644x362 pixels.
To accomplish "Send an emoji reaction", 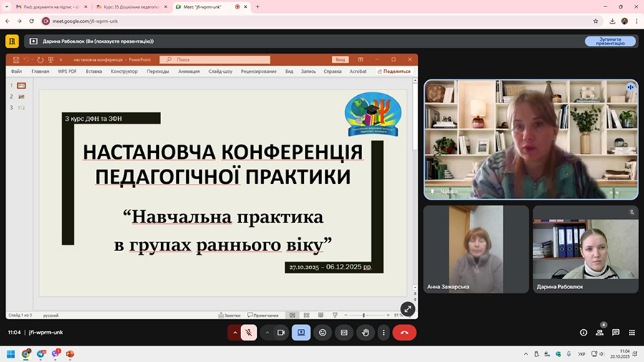I will point(323,332).
